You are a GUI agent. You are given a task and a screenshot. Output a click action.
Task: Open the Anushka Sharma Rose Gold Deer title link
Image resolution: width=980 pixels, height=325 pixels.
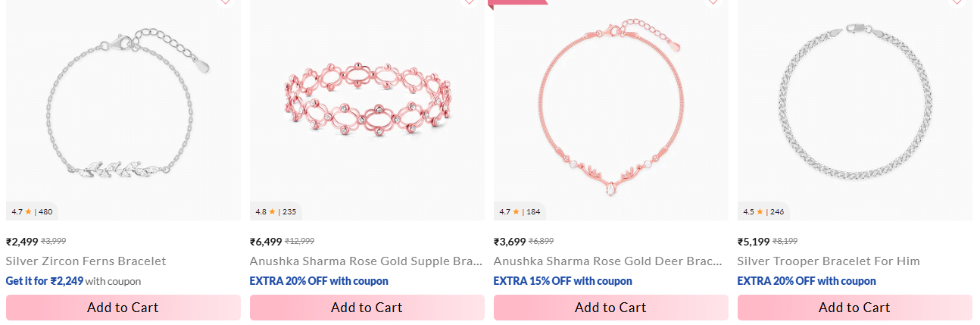click(x=607, y=261)
